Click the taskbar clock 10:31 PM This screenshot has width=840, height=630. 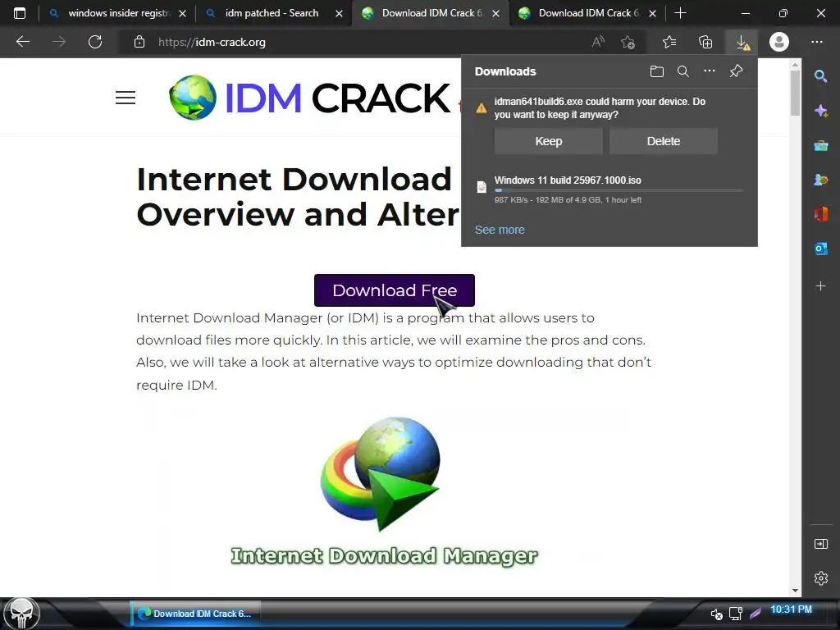pos(791,609)
